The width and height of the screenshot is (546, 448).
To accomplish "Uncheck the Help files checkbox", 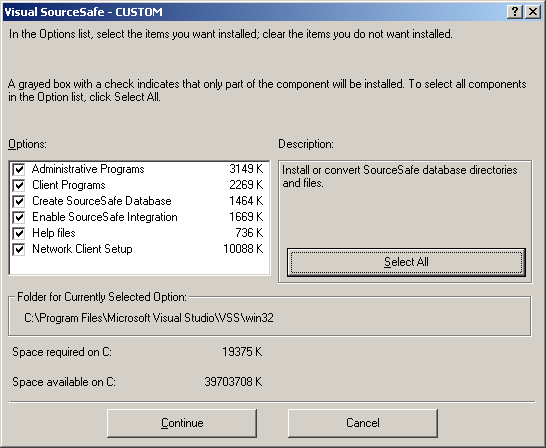I will [x=19, y=234].
